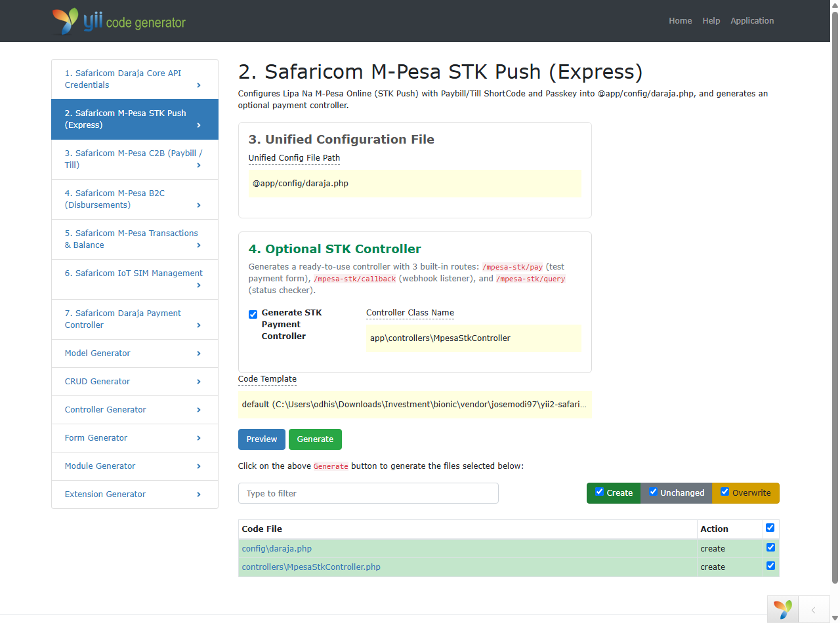The width and height of the screenshot is (840, 623).
Task: Click the chevron beside Form Generator
Action: [199, 438]
